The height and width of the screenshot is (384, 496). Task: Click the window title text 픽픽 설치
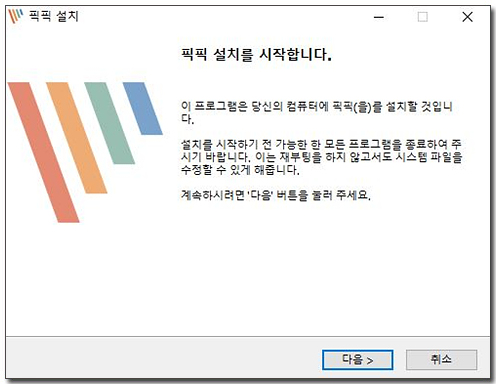(x=54, y=16)
